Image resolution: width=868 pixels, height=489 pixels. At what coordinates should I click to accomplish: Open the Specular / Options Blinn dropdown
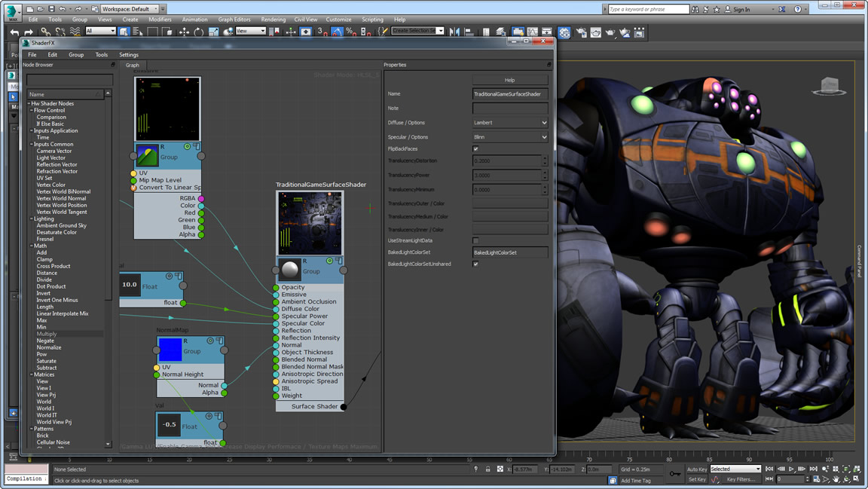[x=510, y=137]
